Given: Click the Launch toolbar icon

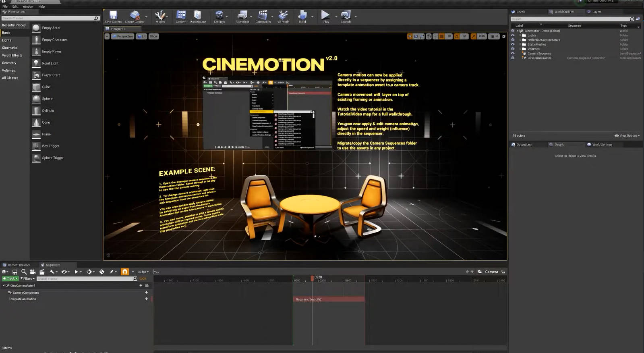Looking at the screenshot, I should [x=346, y=17].
